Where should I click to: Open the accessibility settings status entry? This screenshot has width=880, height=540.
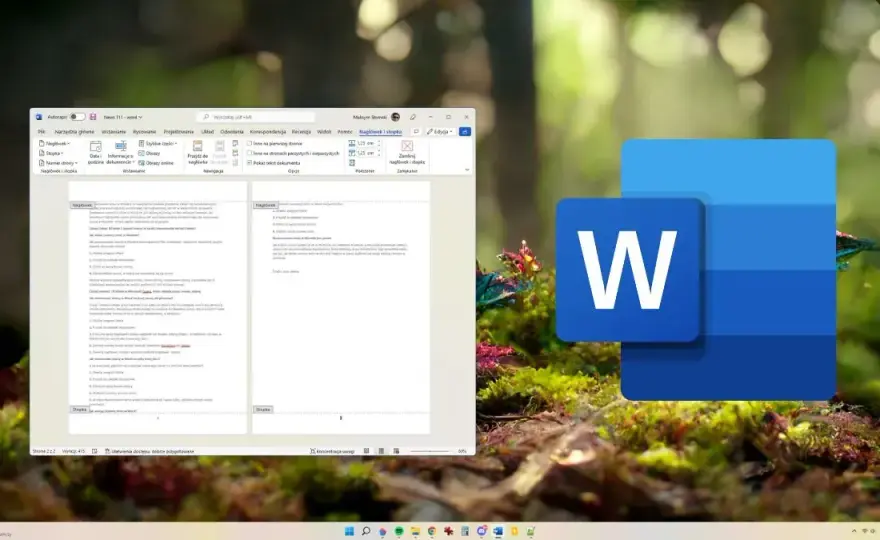click(x=149, y=451)
